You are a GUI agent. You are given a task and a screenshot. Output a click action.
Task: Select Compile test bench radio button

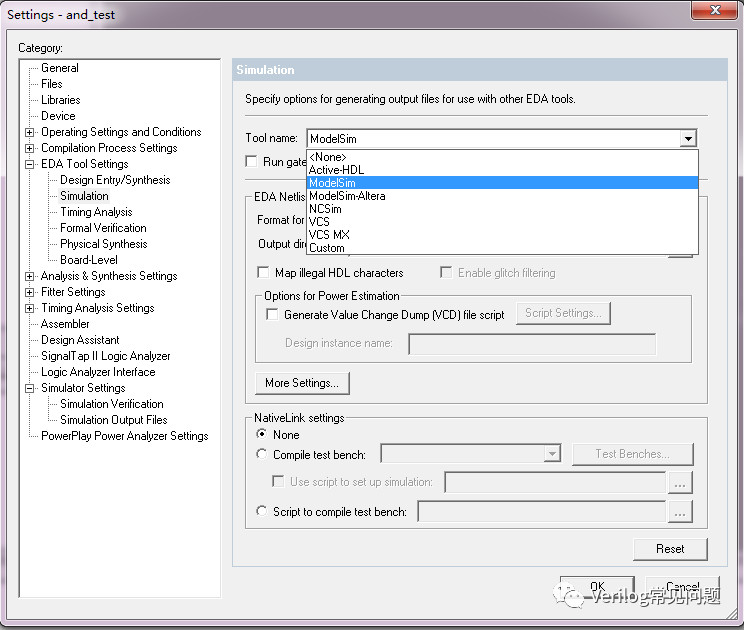tap(261, 454)
